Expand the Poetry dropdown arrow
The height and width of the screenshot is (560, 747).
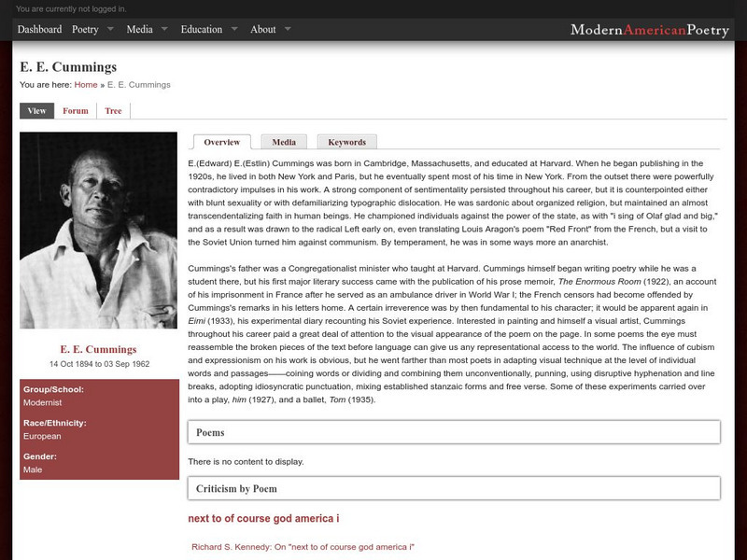[x=110, y=29]
